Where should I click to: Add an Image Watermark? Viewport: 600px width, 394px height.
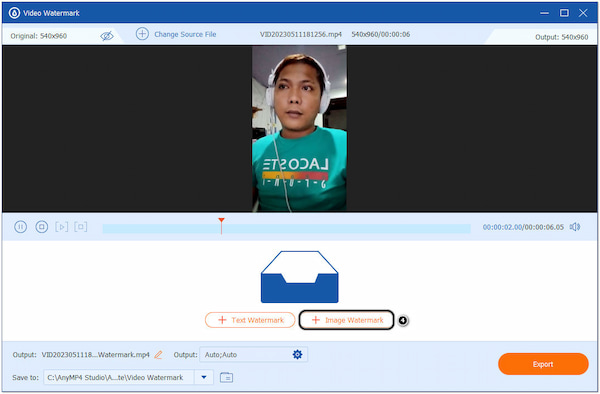(346, 320)
